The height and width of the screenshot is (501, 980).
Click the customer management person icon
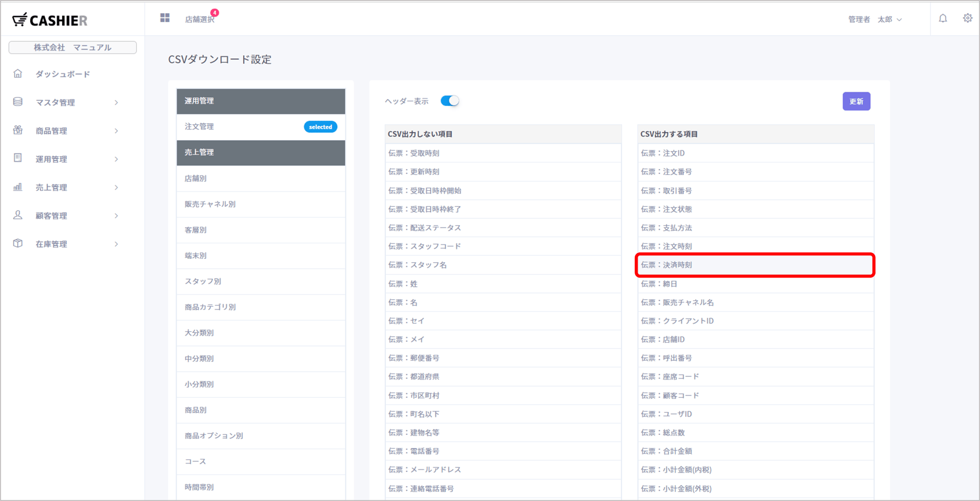[x=18, y=215]
